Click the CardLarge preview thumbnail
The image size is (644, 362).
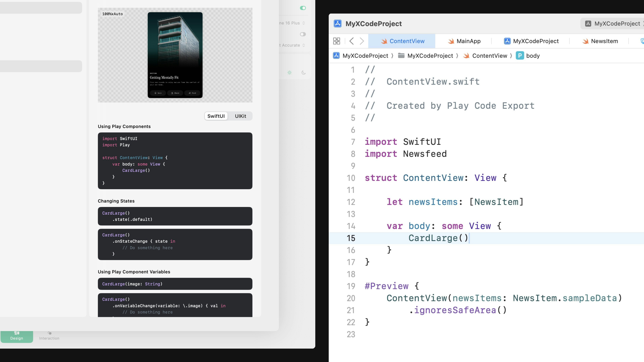pos(175,55)
